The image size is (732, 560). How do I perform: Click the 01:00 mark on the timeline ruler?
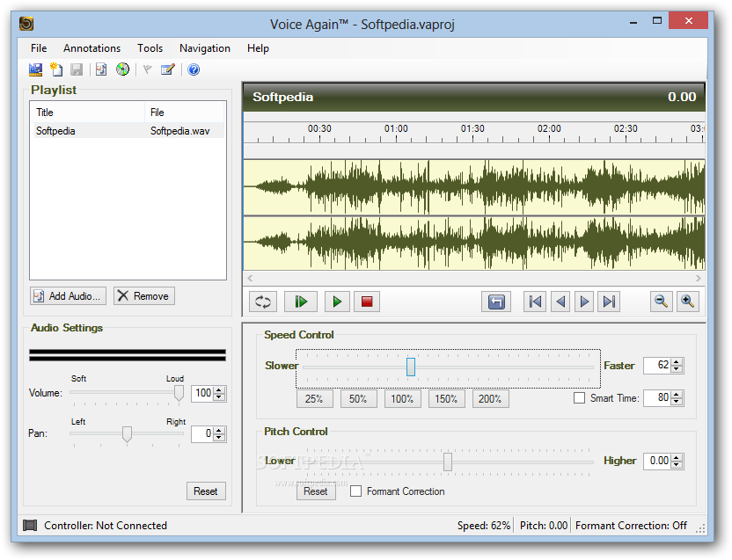coord(396,129)
